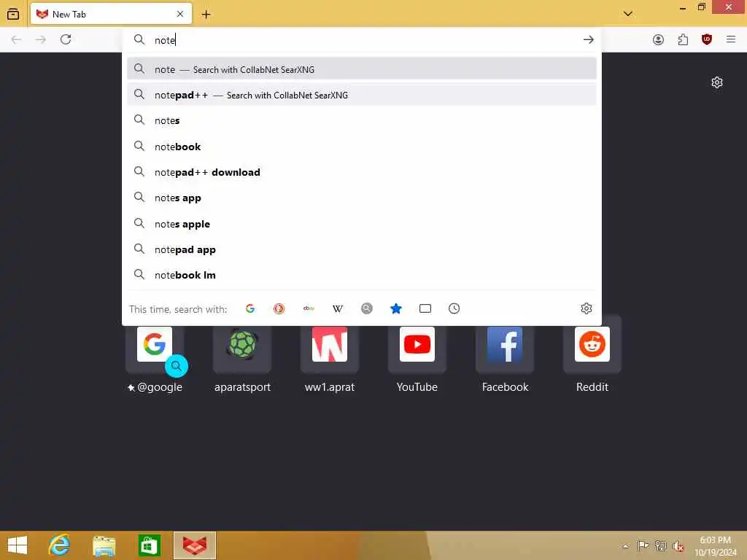Click the muted volume tray icon

(x=678, y=546)
